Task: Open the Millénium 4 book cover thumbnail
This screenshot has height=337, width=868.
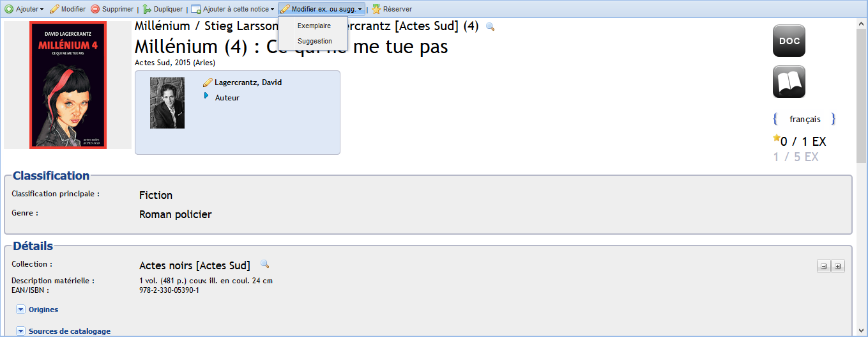Action: pyautogui.click(x=68, y=84)
